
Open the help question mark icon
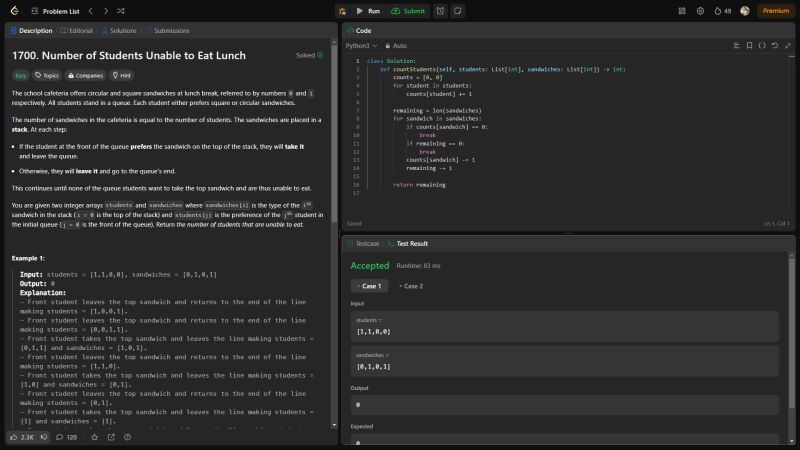[128, 437]
